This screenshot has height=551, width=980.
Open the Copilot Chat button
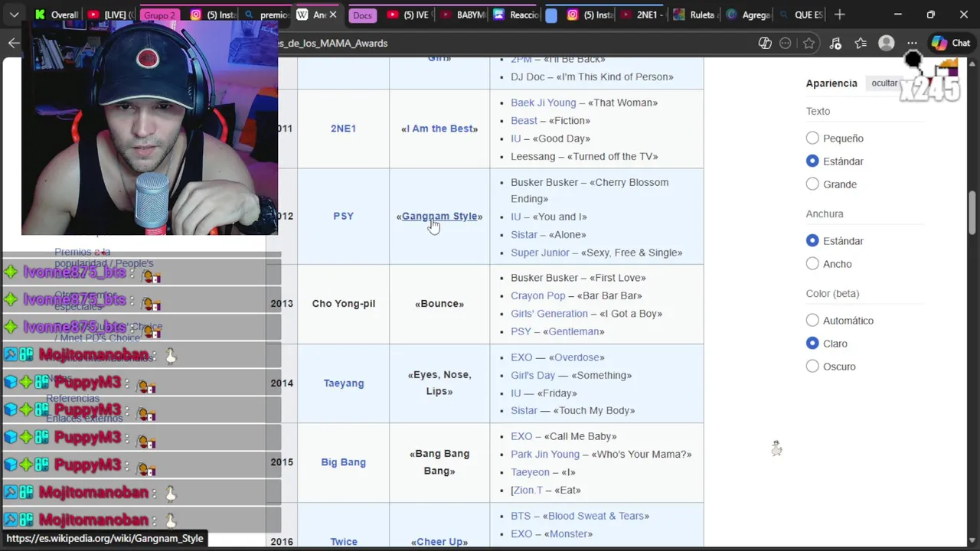(951, 43)
